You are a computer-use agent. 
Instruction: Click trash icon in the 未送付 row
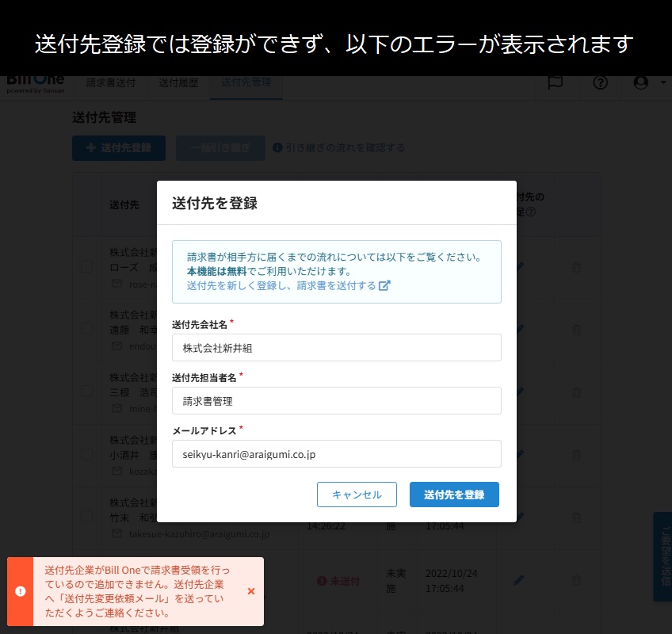[x=576, y=581]
